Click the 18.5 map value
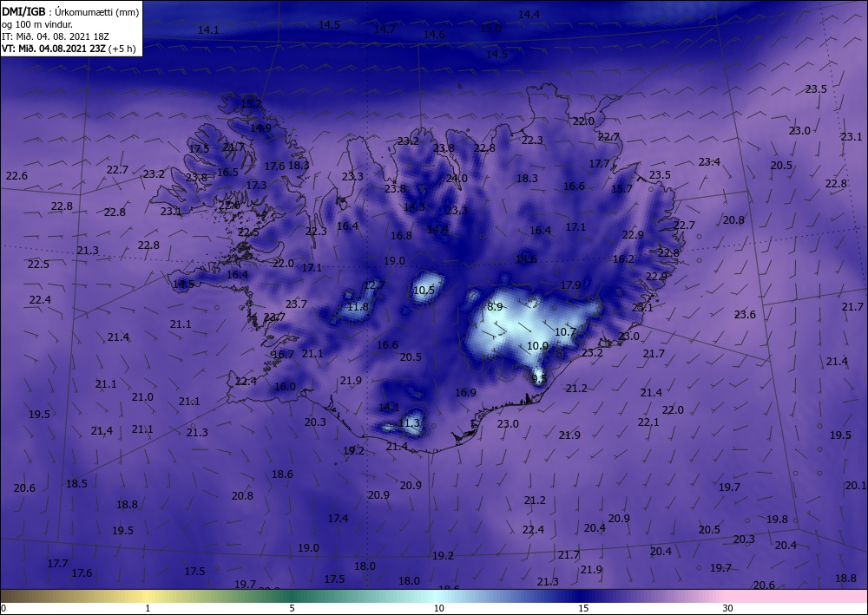The width and height of the screenshot is (868, 615). click(x=76, y=483)
